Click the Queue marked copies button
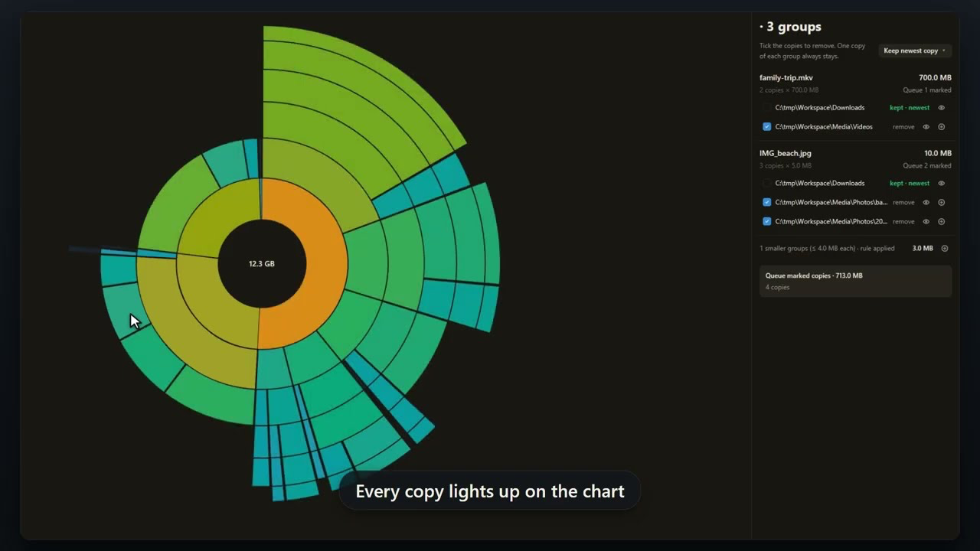This screenshot has height=551, width=980. 855,281
